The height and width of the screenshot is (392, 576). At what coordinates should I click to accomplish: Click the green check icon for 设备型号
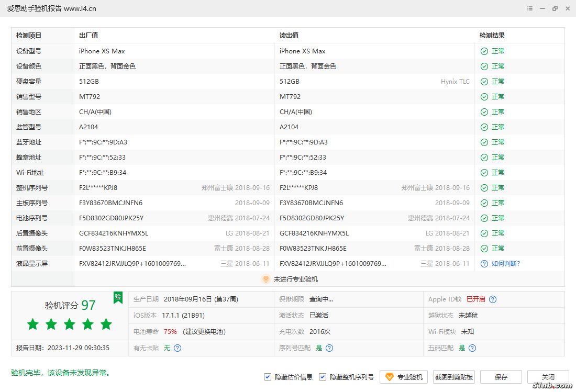point(484,51)
